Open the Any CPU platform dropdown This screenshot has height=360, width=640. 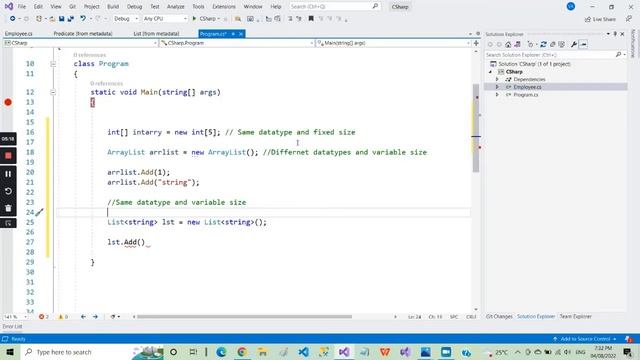click(x=165, y=19)
